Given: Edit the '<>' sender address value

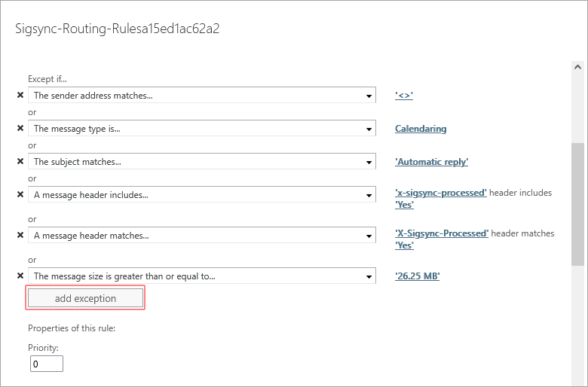Looking at the screenshot, I should tap(405, 96).
